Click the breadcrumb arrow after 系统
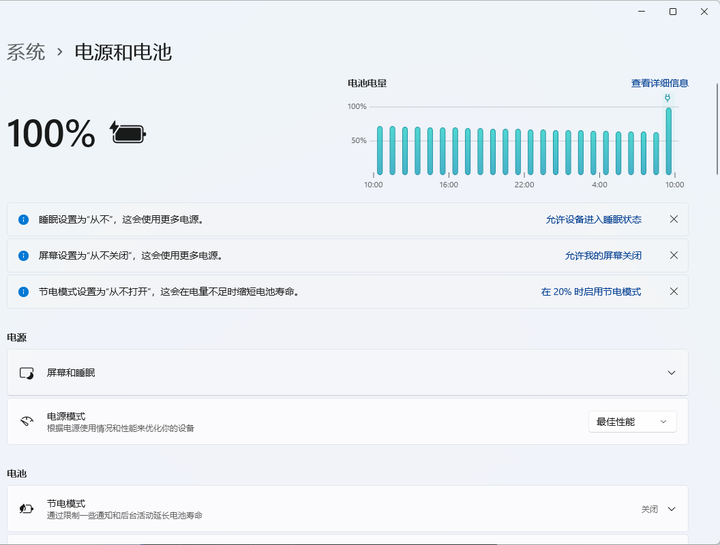 (60, 52)
